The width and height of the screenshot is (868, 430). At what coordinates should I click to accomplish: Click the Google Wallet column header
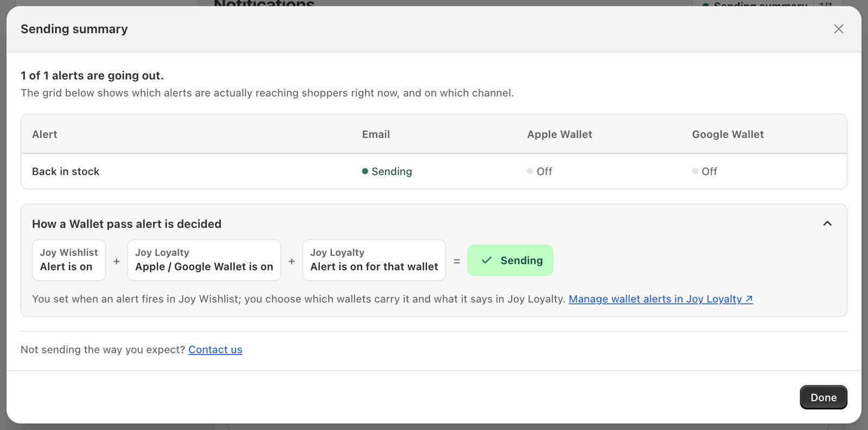tap(727, 134)
